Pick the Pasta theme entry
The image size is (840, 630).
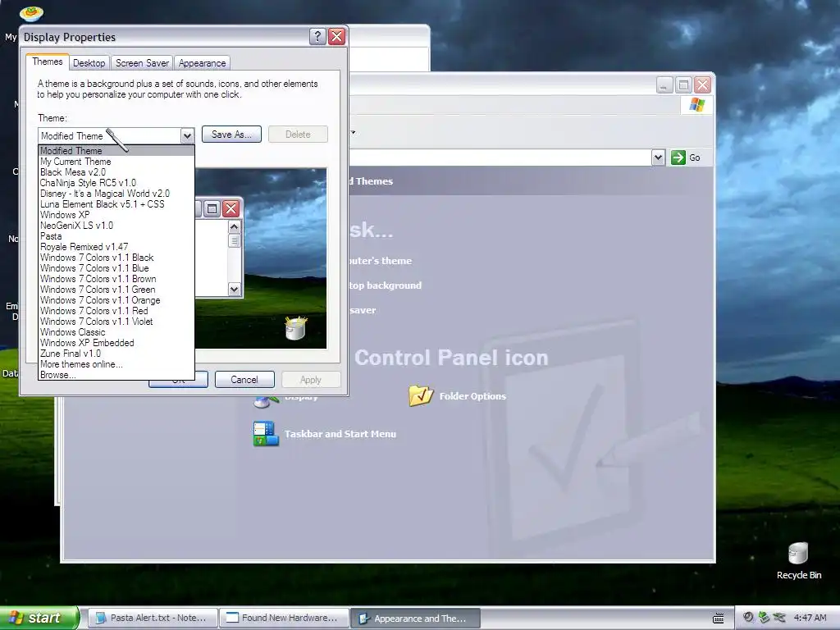coord(116,236)
